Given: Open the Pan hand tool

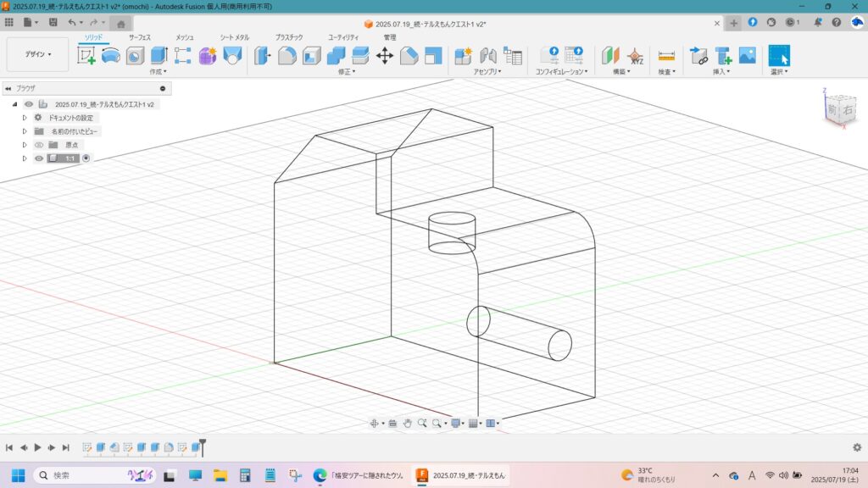Looking at the screenshot, I should 407,423.
